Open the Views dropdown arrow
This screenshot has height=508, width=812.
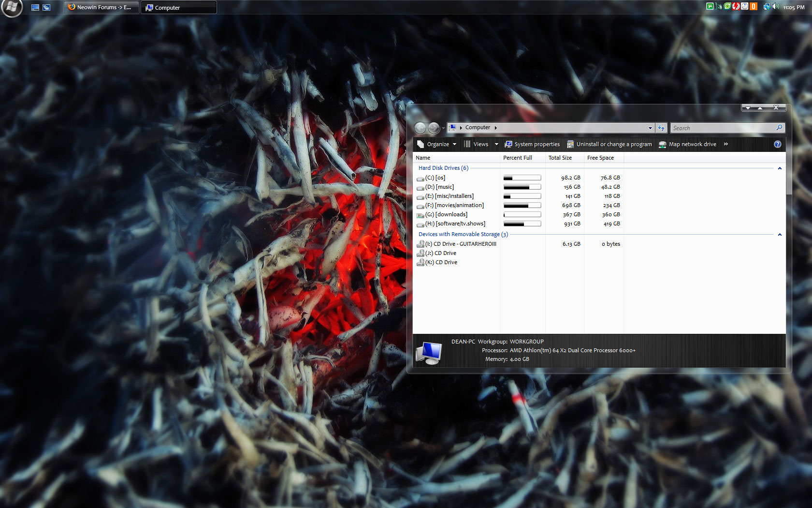[496, 144]
